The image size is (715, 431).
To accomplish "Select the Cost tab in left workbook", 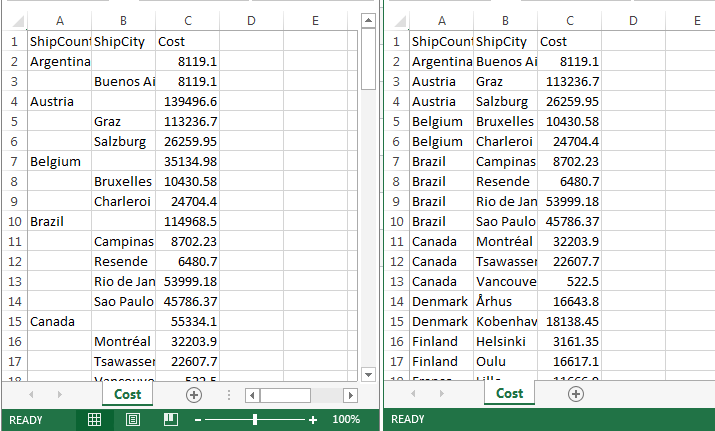I will (x=127, y=395).
